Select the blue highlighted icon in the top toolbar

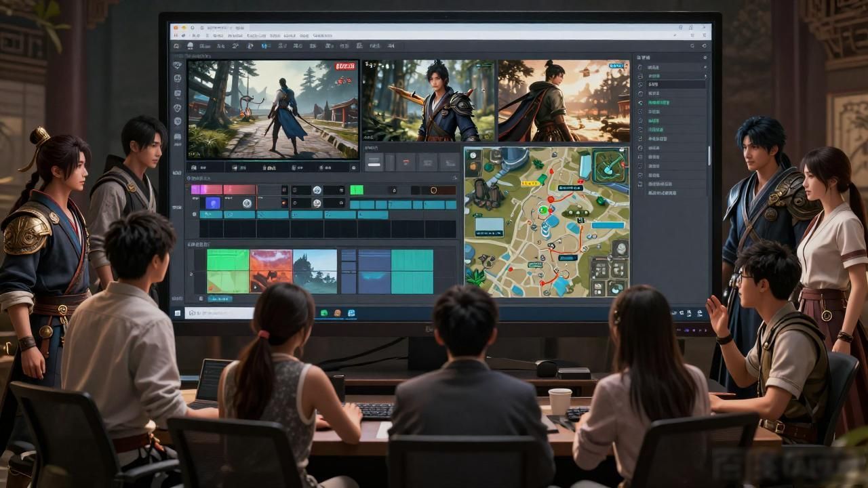pos(265,46)
